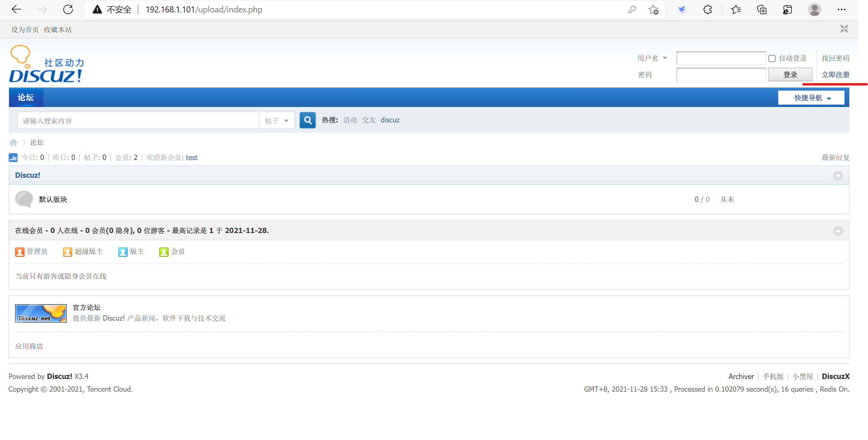Open the 手机版 mobile version link
Viewport: 868px width, 440px height.
pos(772,377)
